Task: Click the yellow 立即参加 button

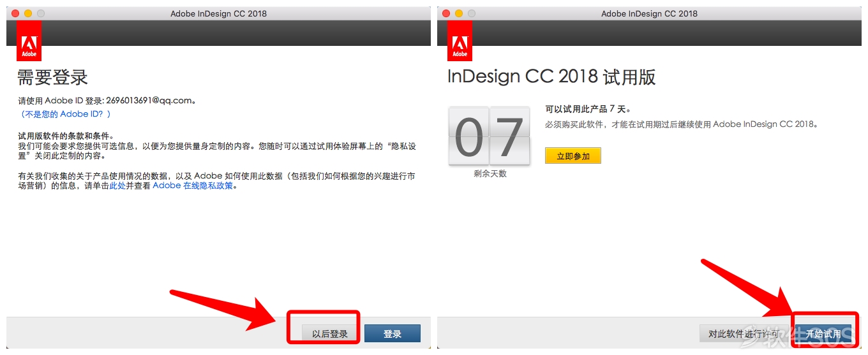Action: (573, 156)
